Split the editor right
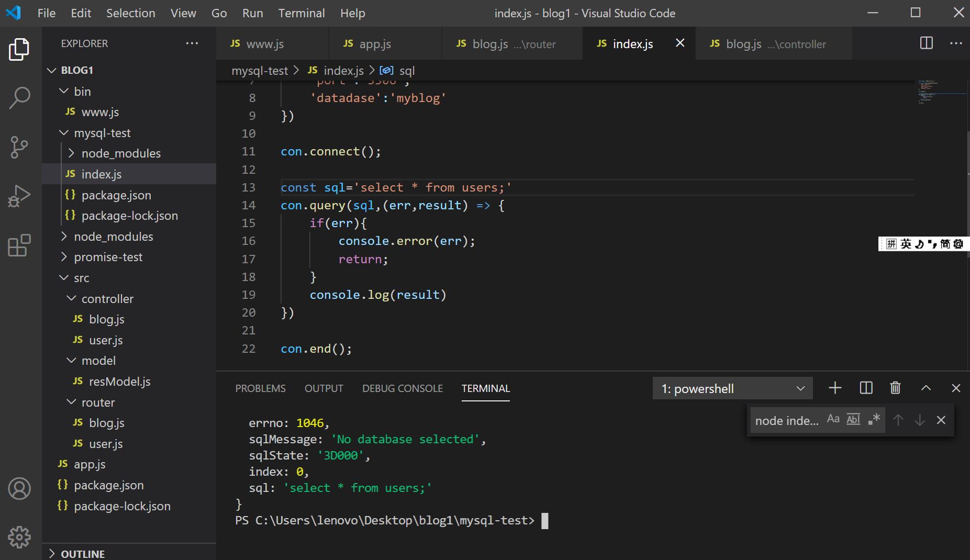This screenshot has height=560, width=970. point(926,43)
